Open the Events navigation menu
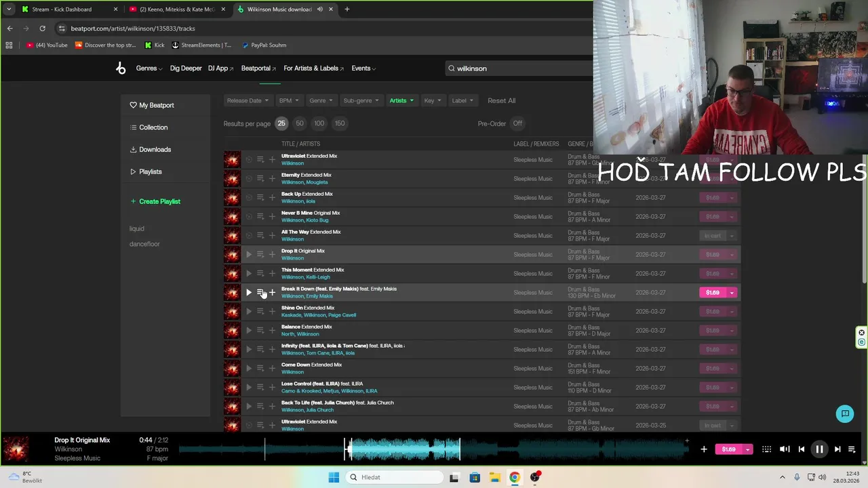 pyautogui.click(x=363, y=68)
